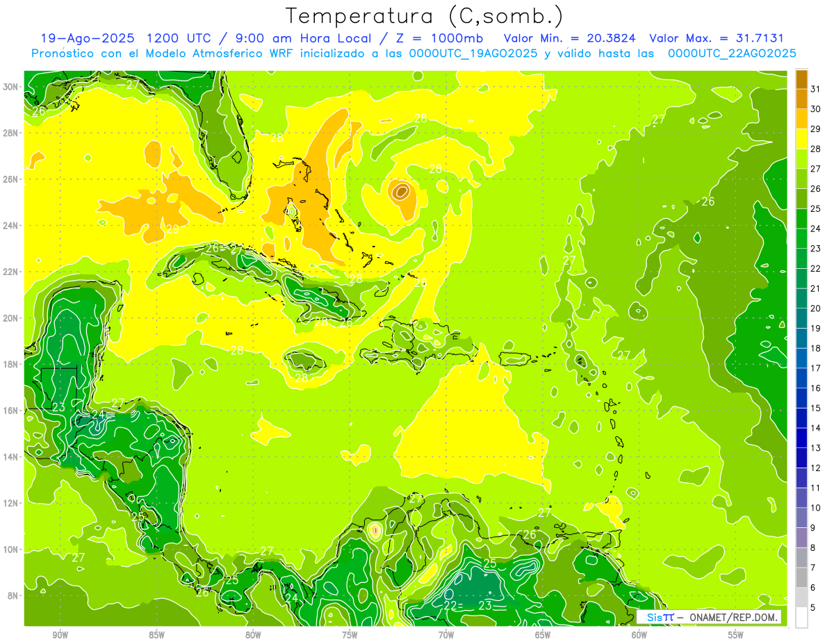Click color scale label "10"

coord(816,508)
